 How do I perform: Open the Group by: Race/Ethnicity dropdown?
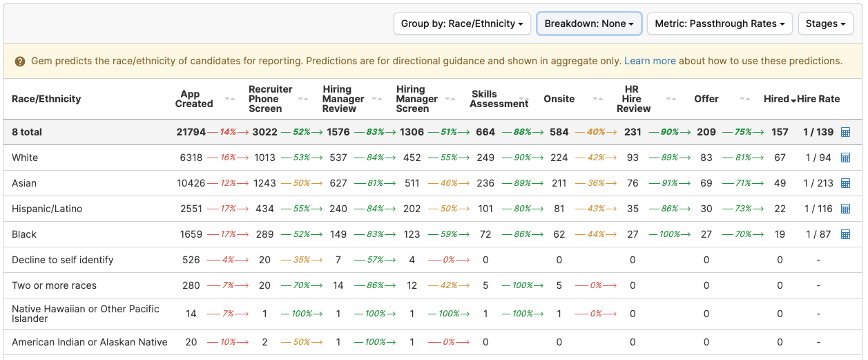pos(462,23)
